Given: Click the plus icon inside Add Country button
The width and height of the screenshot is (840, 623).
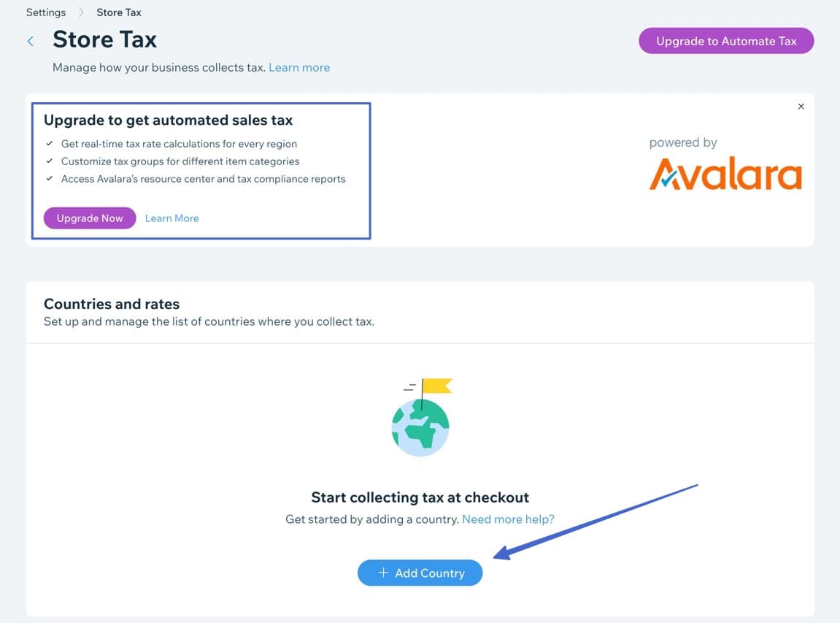Looking at the screenshot, I should pos(383,573).
